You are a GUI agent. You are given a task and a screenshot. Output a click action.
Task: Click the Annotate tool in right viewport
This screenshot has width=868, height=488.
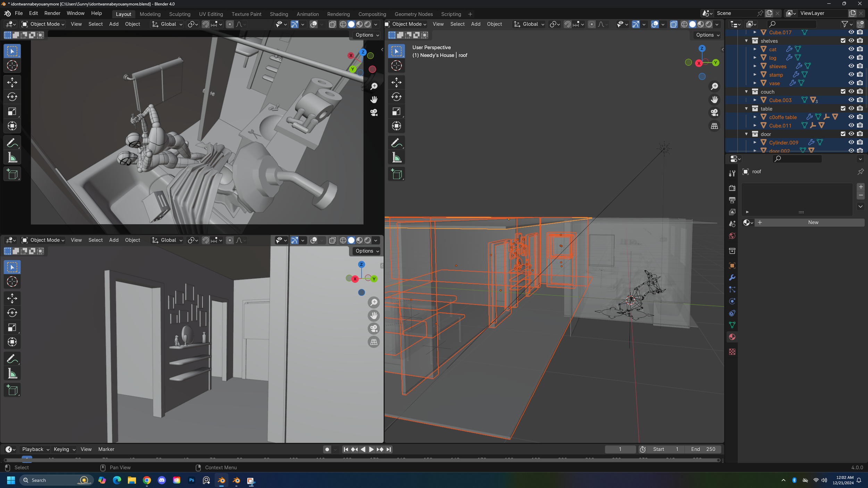point(396,143)
